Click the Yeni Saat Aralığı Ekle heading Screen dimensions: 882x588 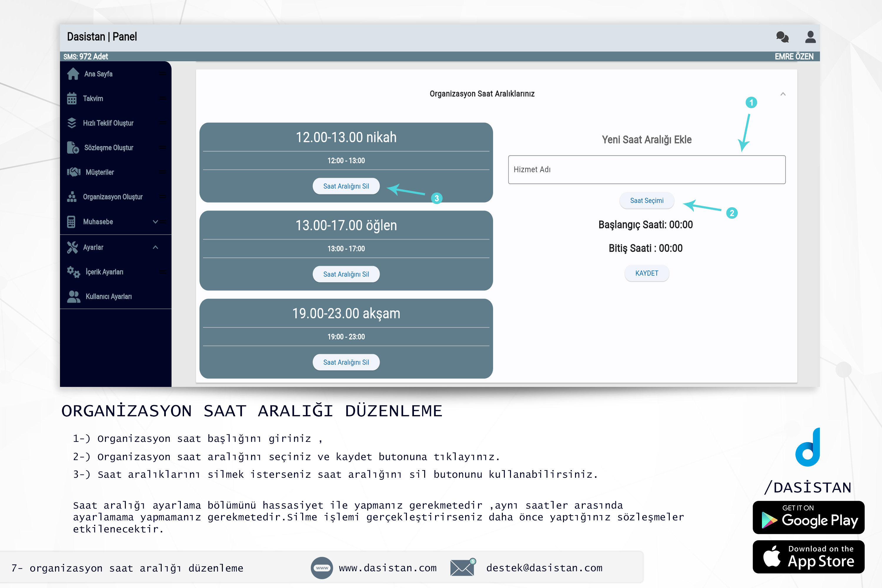point(647,139)
